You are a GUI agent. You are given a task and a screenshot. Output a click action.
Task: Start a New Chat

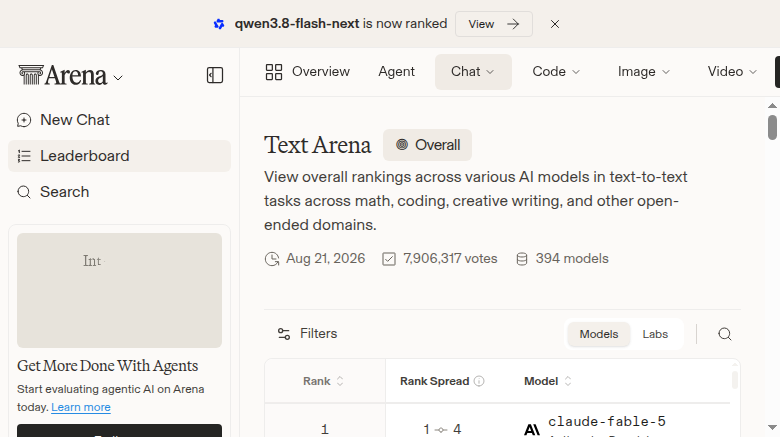pyautogui.click(x=119, y=120)
